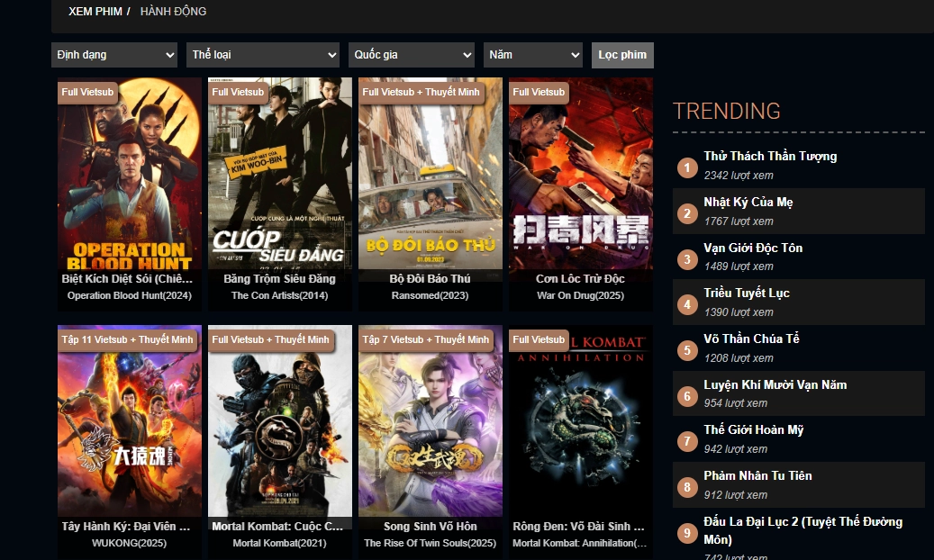Go to XEM PHIM breadcrumb link
Screen dimensions: 934x560
[95, 12]
